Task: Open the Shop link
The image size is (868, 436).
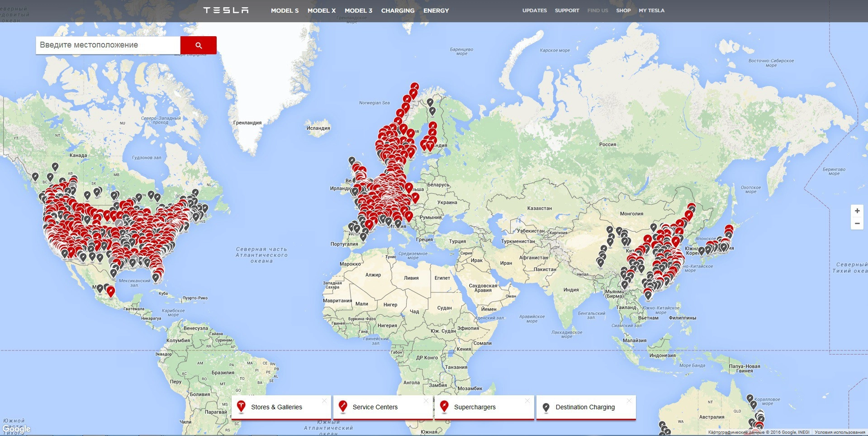Action: (x=623, y=10)
